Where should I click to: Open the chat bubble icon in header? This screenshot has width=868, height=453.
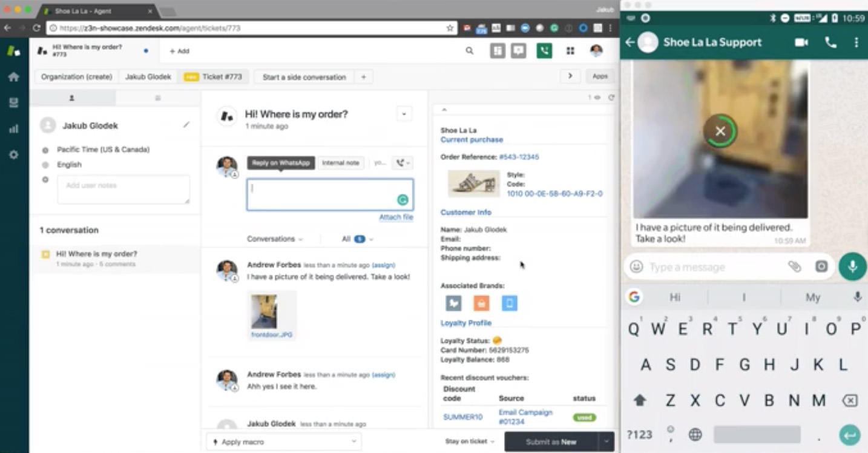(x=518, y=51)
